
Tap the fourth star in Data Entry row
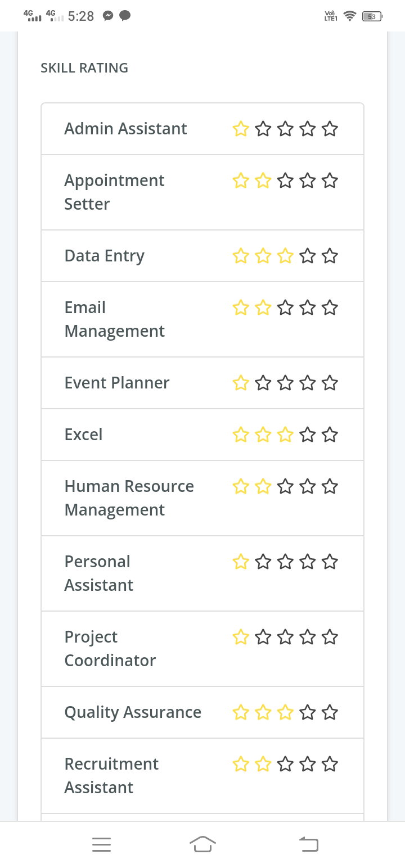[308, 256]
